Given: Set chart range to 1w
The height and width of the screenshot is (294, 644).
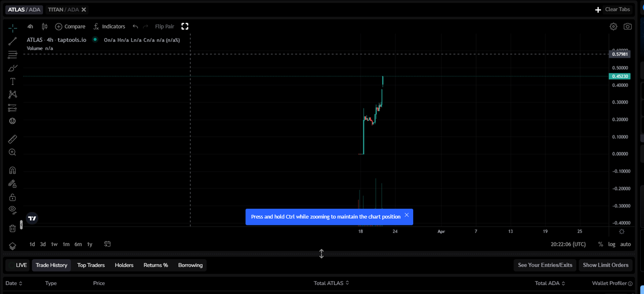Looking at the screenshot, I should coord(54,244).
